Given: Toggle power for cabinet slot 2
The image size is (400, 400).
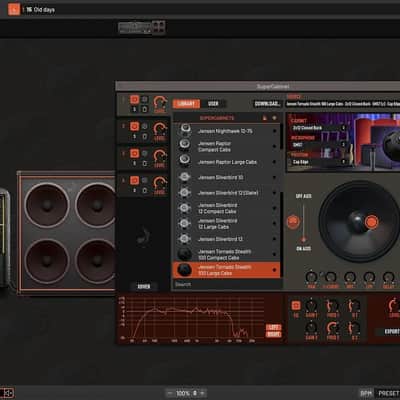Looking at the screenshot, I should (x=134, y=127).
